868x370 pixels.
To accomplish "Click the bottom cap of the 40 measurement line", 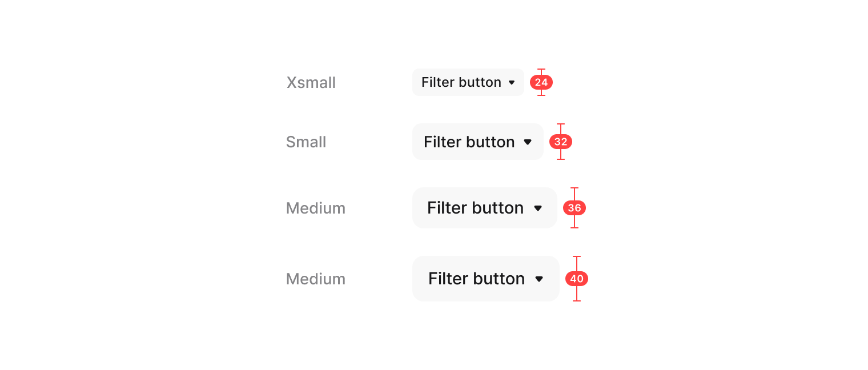I will 577,301.
